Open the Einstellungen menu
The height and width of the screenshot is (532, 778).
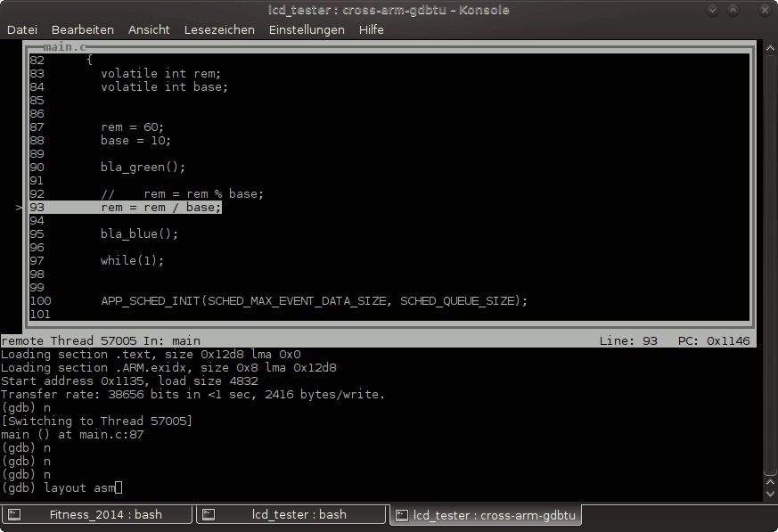(x=307, y=29)
